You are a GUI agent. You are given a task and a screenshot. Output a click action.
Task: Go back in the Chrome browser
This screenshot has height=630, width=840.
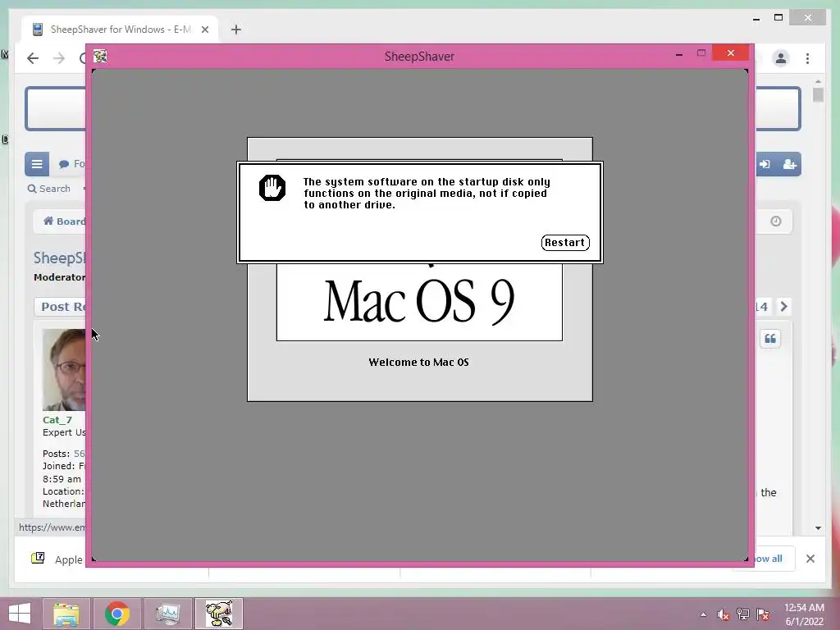33,58
